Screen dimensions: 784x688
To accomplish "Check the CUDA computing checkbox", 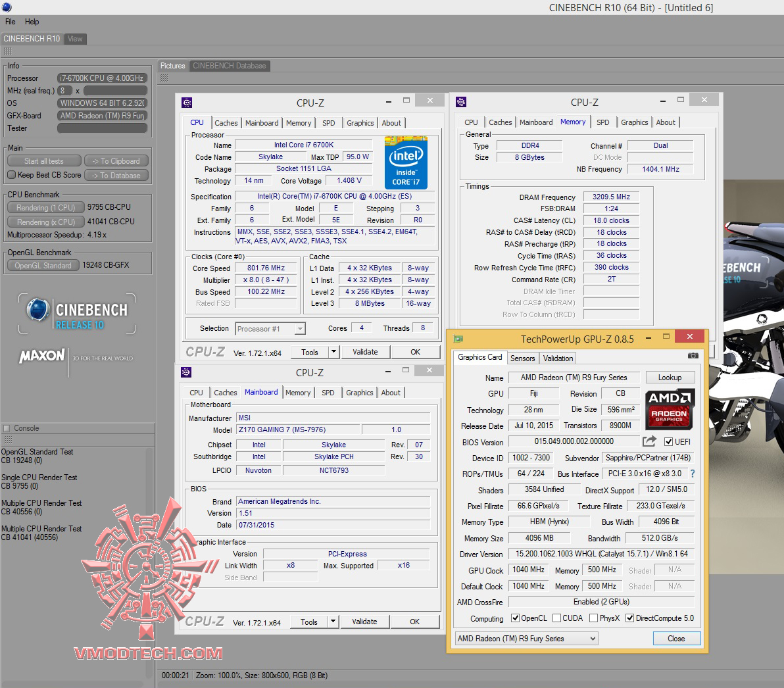I will pyautogui.click(x=557, y=618).
